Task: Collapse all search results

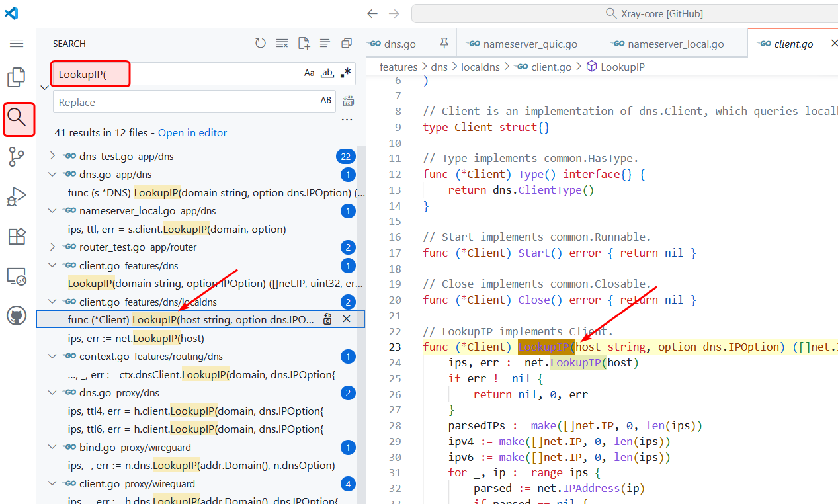Action: pos(346,44)
